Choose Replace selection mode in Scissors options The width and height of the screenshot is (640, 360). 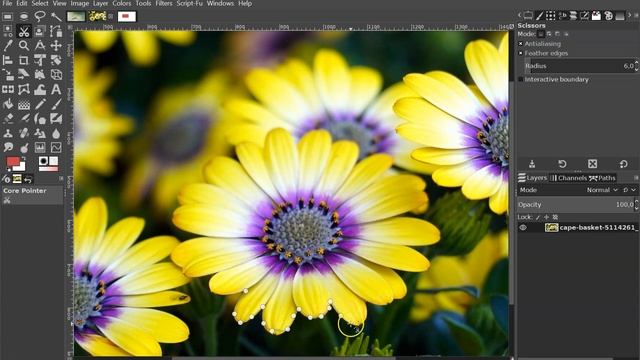(541, 34)
